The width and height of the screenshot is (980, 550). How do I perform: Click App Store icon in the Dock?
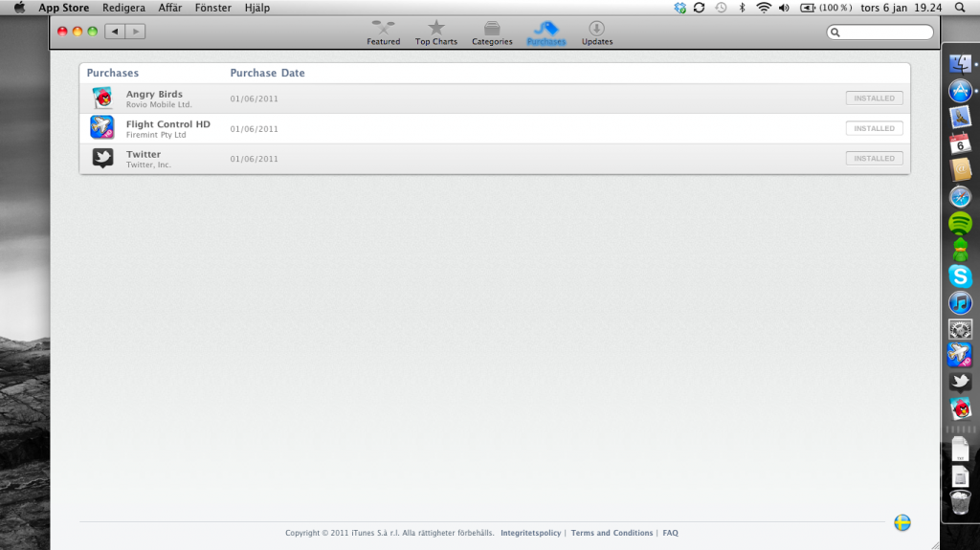coord(960,91)
